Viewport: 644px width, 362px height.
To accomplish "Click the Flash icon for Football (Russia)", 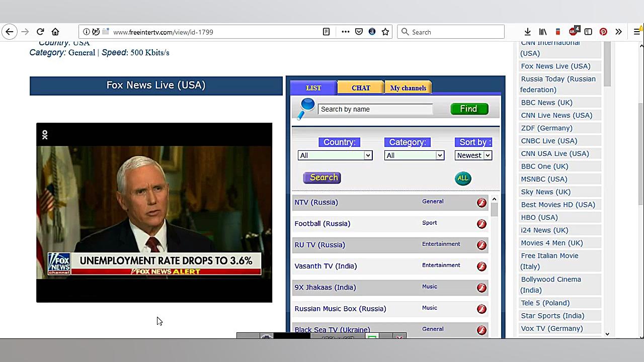I will tap(481, 224).
